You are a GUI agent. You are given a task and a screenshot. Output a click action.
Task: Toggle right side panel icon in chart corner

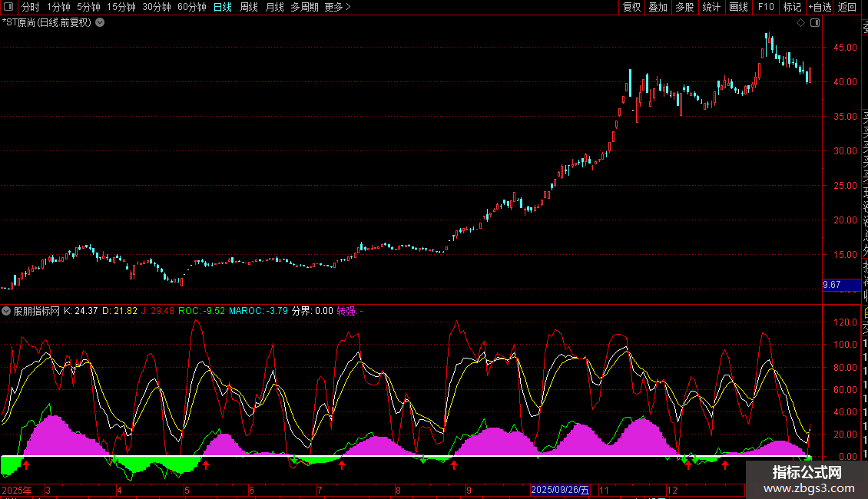(815, 22)
